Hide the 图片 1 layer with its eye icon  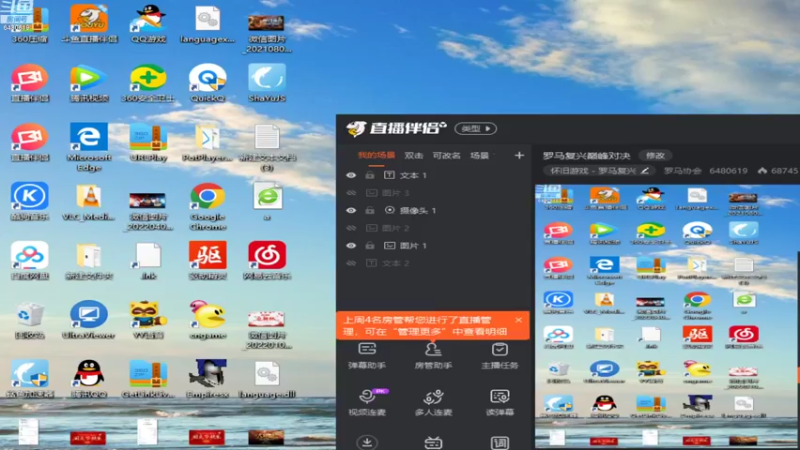[351, 245]
